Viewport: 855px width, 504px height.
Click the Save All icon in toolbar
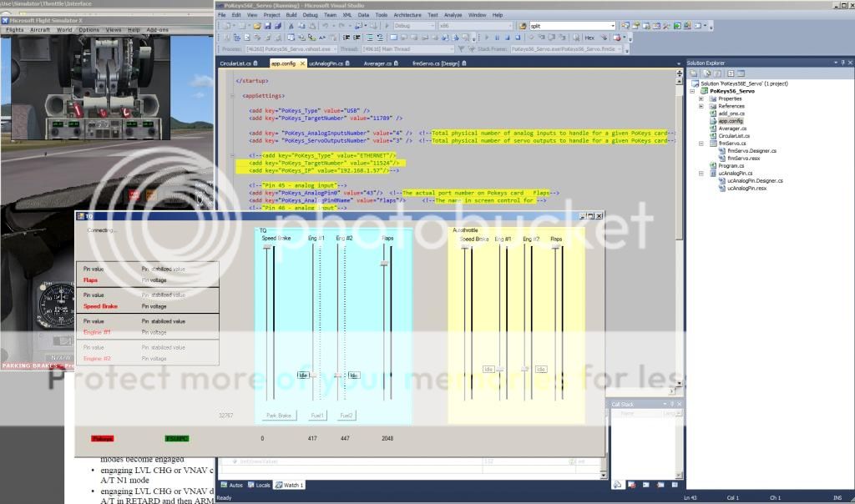pyautogui.click(x=278, y=26)
